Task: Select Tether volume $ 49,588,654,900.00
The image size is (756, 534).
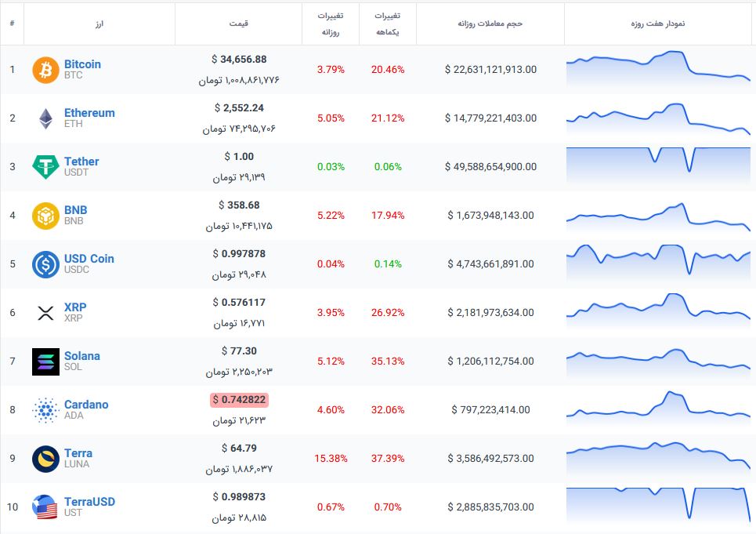Action: point(491,167)
